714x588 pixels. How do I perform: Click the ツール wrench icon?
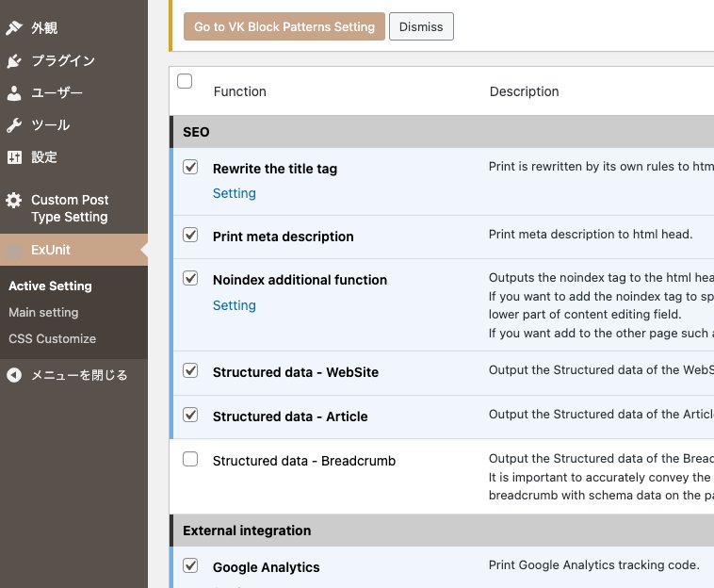point(14,125)
